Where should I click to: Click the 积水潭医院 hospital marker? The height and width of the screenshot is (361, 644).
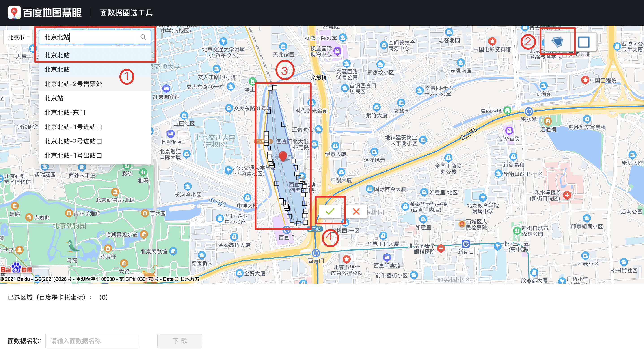click(567, 195)
